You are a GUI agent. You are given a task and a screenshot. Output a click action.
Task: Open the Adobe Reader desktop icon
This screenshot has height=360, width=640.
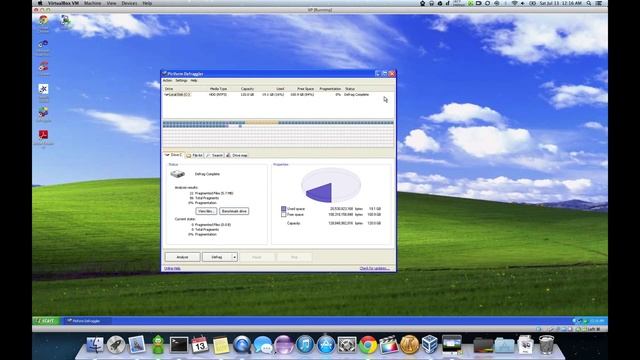click(x=43, y=135)
